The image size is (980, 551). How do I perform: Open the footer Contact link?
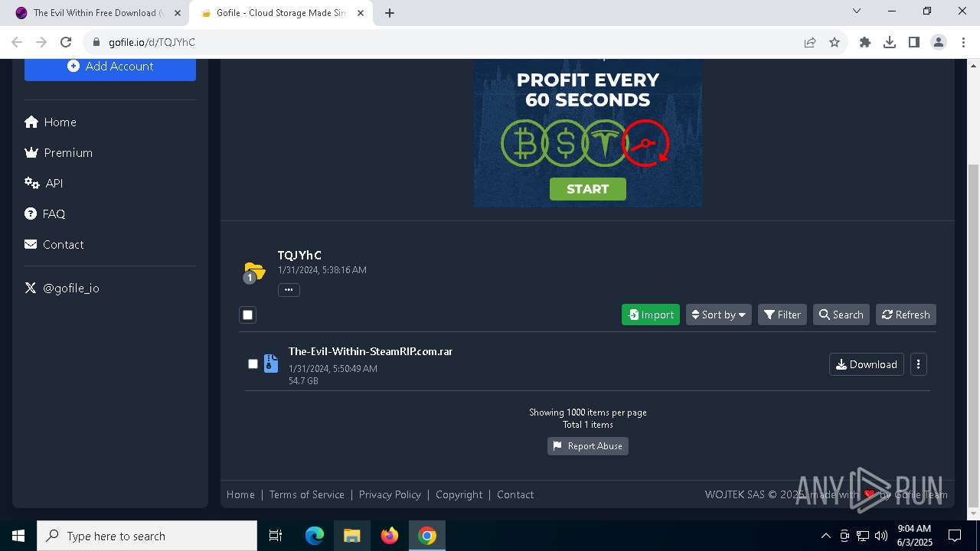[515, 494]
